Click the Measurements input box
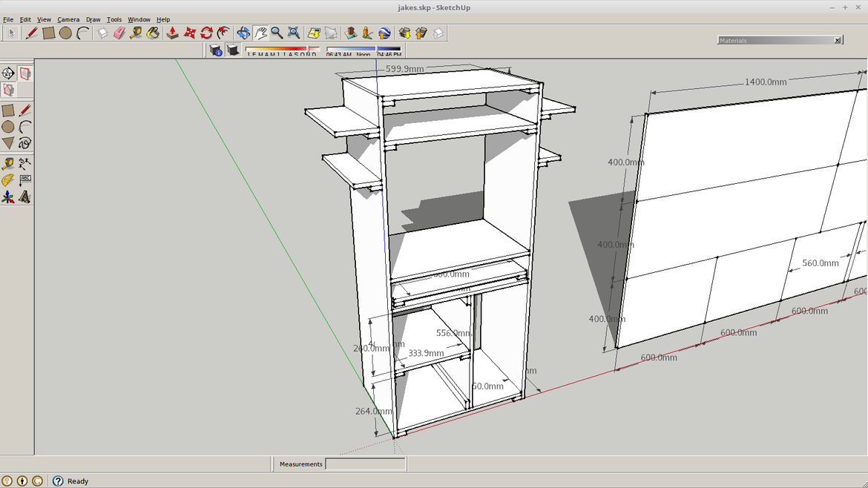 click(365, 464)
